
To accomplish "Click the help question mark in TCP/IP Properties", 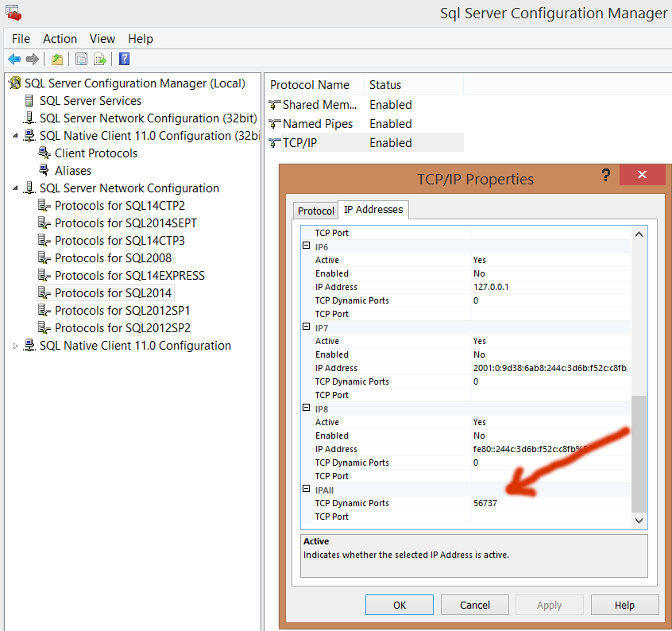I will point(606,176).
